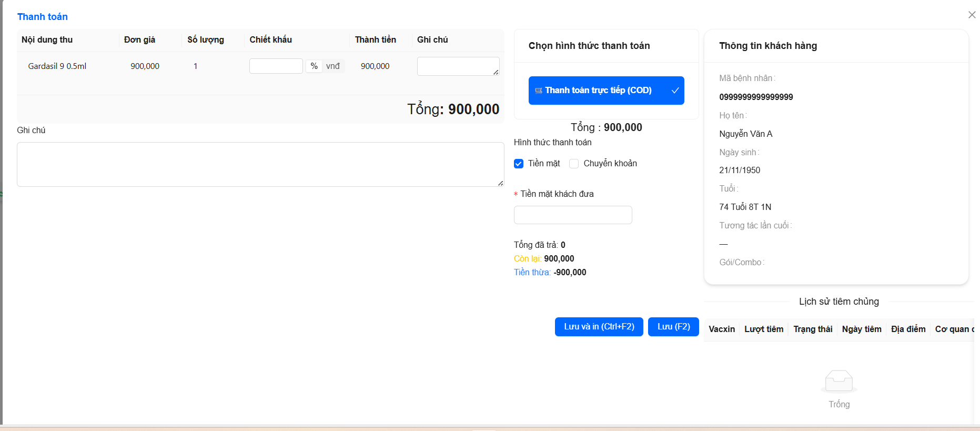
Task: Click resize handle of Gardasil note field
Action: pyautogui.click(x=496, y=72)
